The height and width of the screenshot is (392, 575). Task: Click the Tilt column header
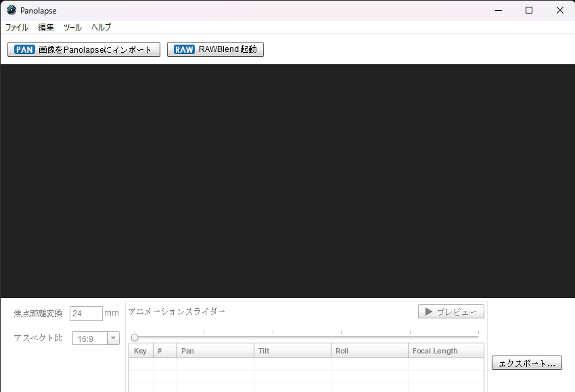pyautogui.click(x=292, y=351)
